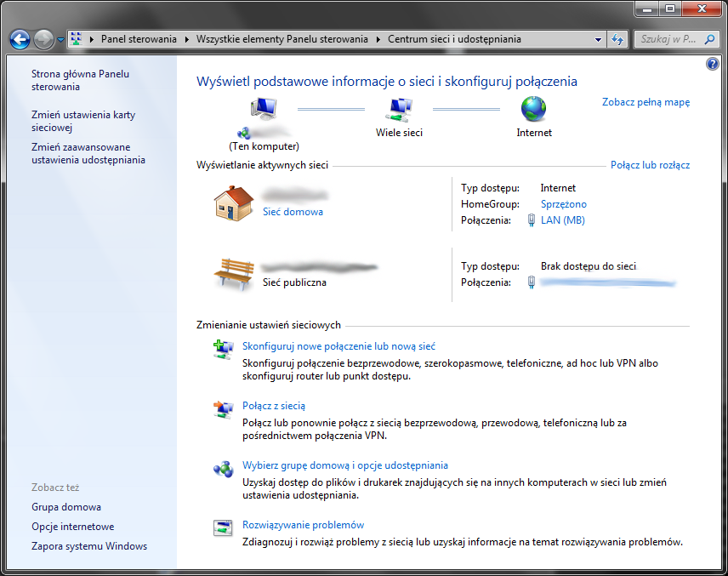Click the home network house icon

pos(233,202)
